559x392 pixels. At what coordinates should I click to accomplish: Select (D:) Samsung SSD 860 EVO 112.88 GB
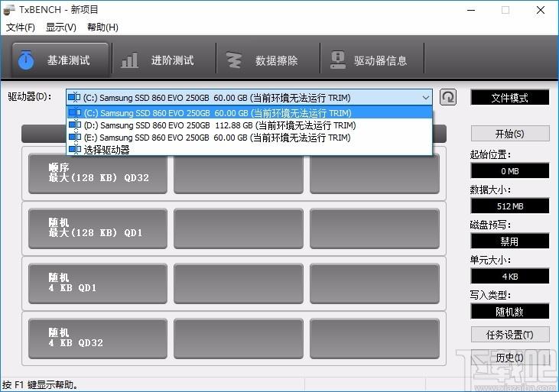point(249,125)
